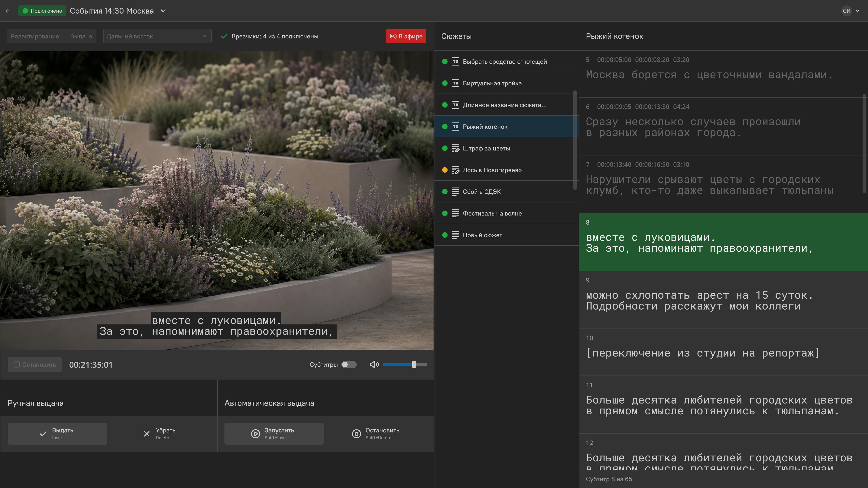The width and height of the screenshot is (868, 488).
Task: Open the Дальний восток region dropdown
Action: pos(157,36)
